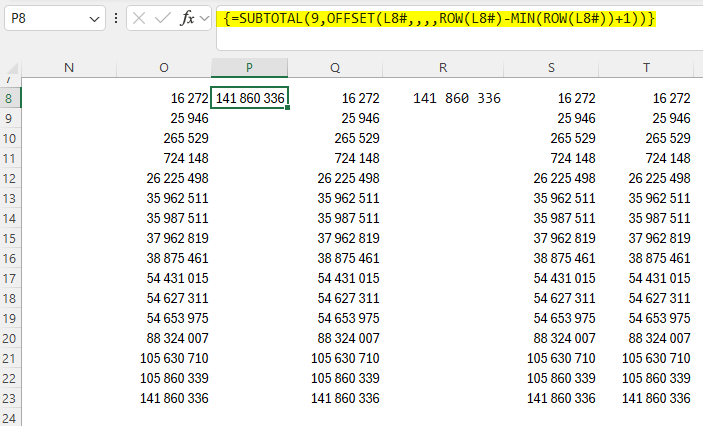Click inside the Name Box showing P8

coord(45,19)
